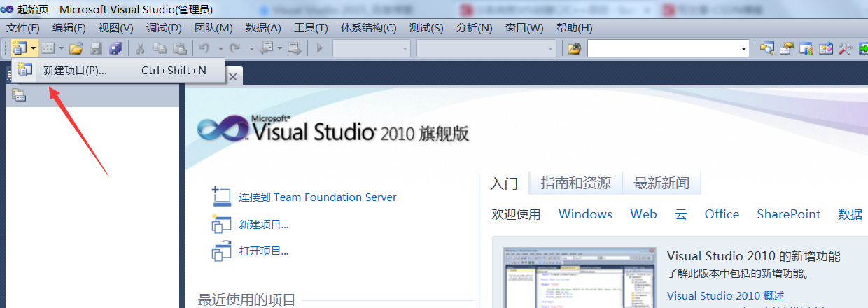Click the window-with-color-bars toolbar icon
Viewport: 868px width, 308px height.
(x=806, y=48)
